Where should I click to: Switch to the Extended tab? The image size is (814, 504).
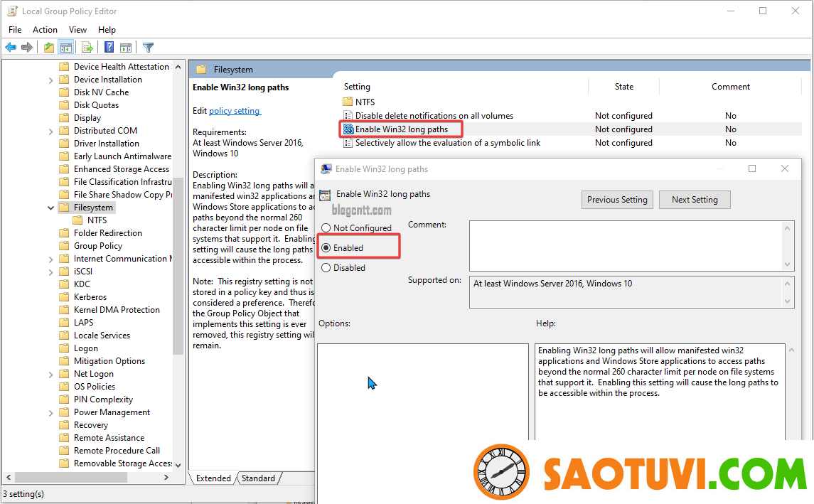coord(213,478)
